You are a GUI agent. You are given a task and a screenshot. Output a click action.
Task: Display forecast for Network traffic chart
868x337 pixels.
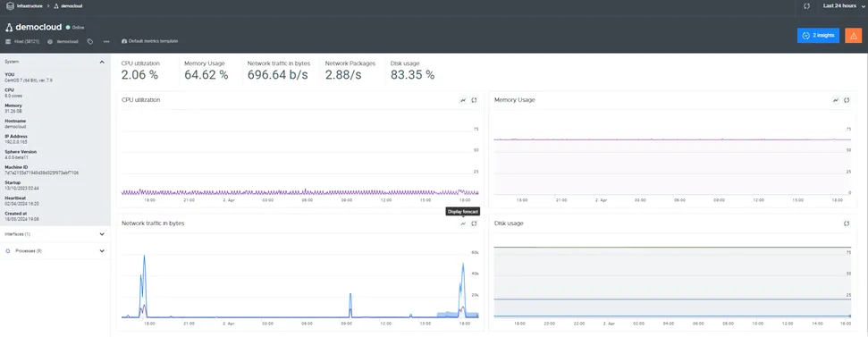click(463, 223)
